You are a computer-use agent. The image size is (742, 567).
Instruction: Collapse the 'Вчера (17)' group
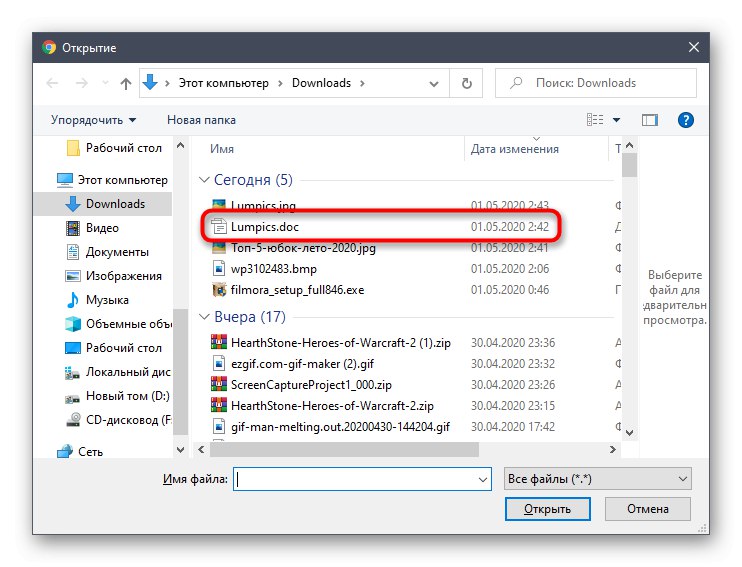204,317
